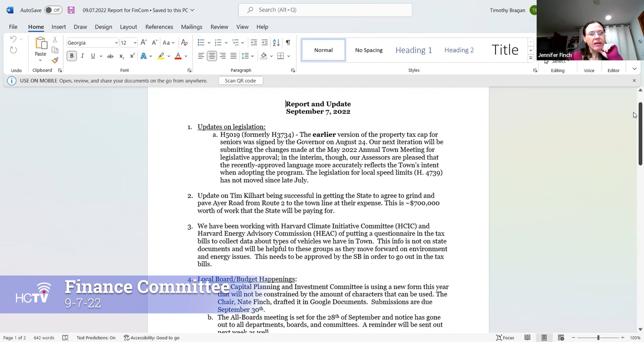This screenshot has width=644, height=342.
Task: Switch to the Design tab
Action: pyautogui.click(x=103, y=27)
